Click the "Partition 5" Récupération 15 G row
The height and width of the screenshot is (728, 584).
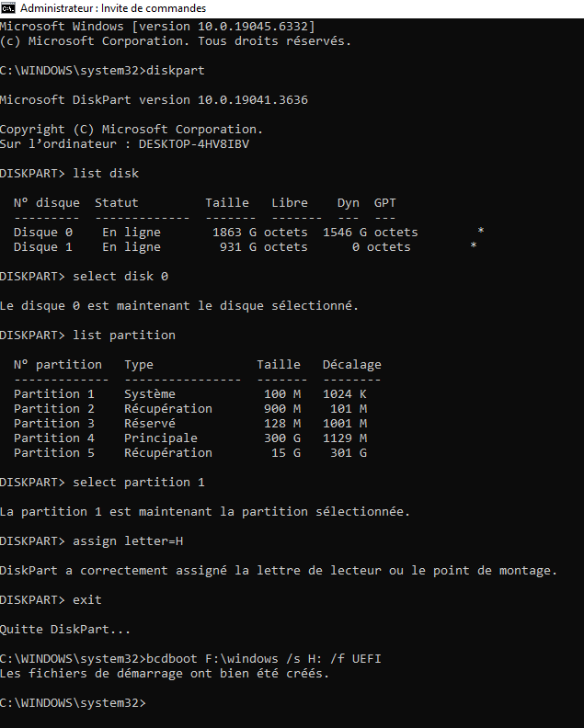pyautogui.click(x=53, y=452)
